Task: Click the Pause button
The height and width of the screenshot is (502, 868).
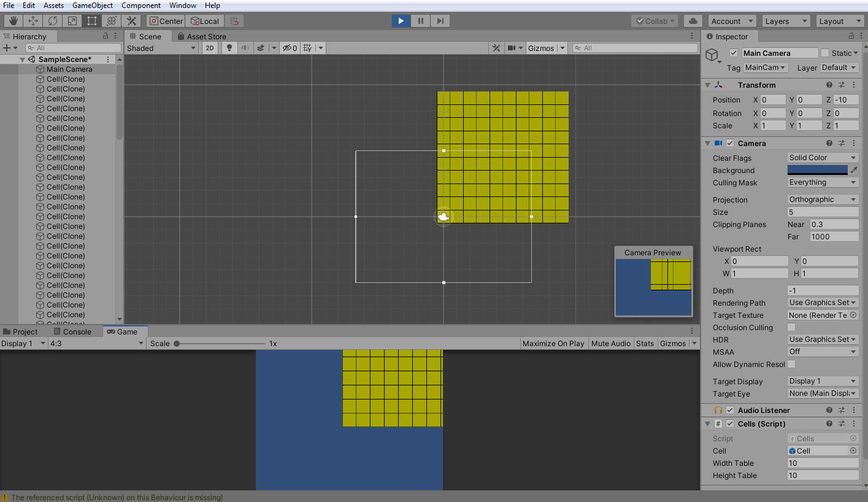Action: [421, 21]
